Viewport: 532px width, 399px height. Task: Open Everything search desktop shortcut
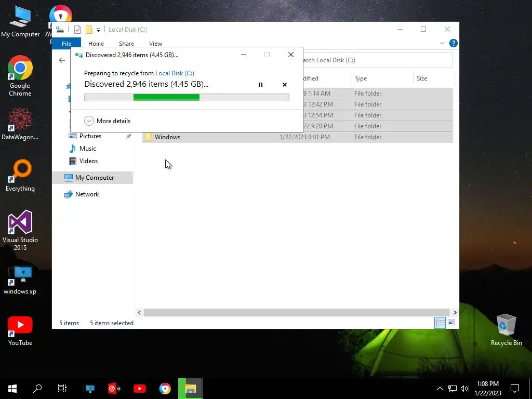(x=20, y=176)
